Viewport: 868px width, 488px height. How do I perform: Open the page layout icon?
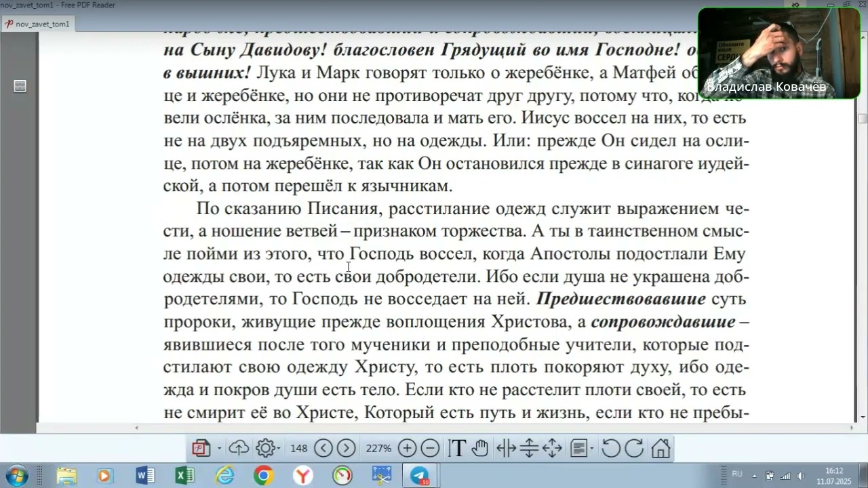pyautogui.click(x=578, y=448)
